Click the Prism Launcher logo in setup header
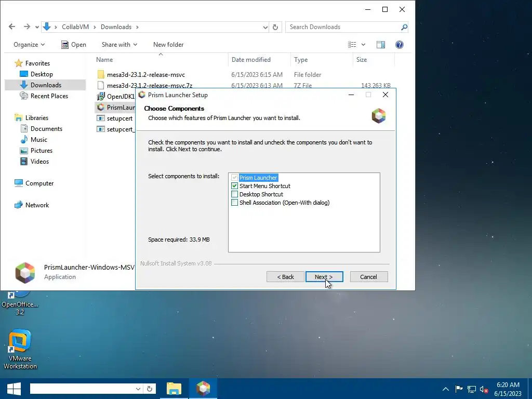 (379, 116)
